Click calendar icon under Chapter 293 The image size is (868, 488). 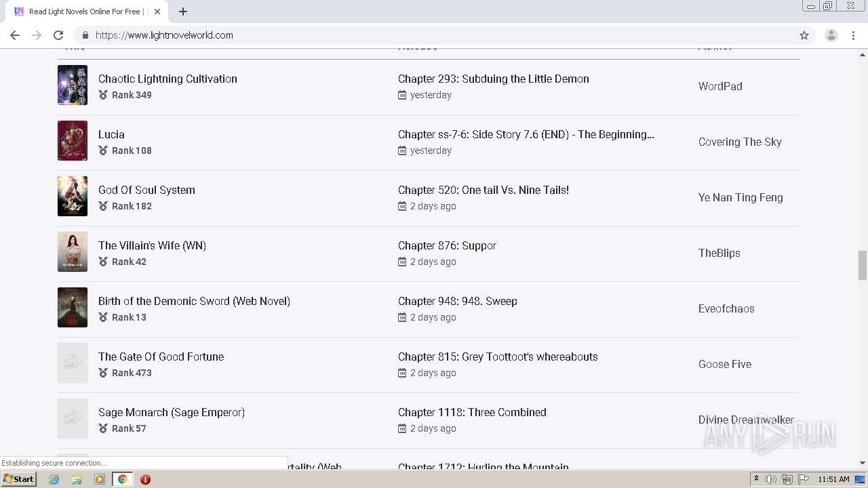pyautogui.click(x=402, y=95)
